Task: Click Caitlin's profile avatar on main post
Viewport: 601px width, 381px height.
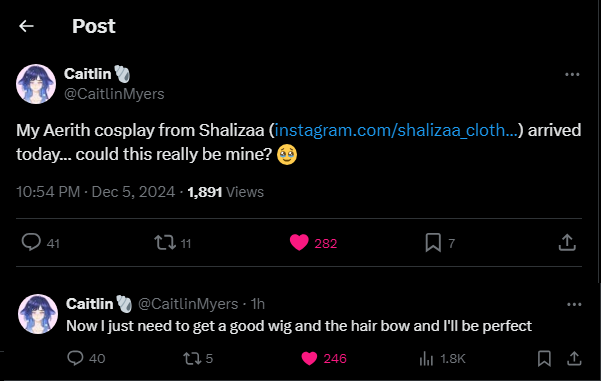Action: pyautogui.click(x=36, y=84)
